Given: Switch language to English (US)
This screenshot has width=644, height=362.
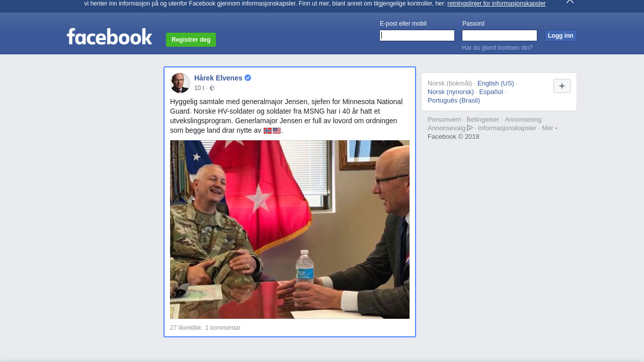Looking at the screenshot, I should 496,83.
